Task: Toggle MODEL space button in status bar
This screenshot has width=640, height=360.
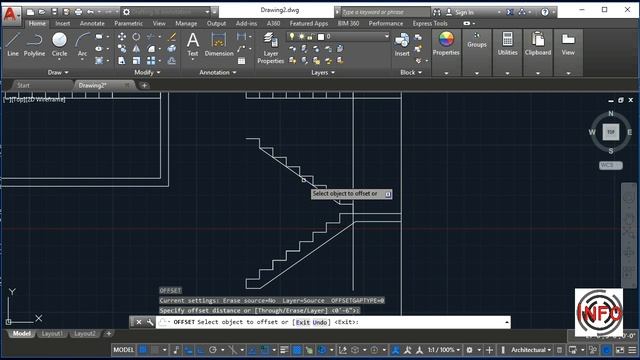Action: (x=123, y=350)
